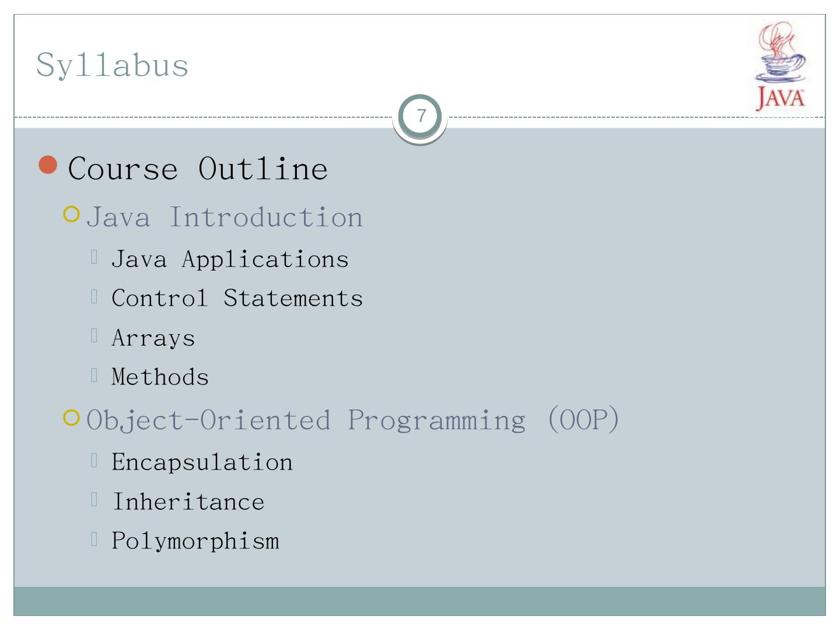Click the red bullet beside Course Outline
Image resolution: width=840 pixels, height=630 pixels.
pos(48,166)
